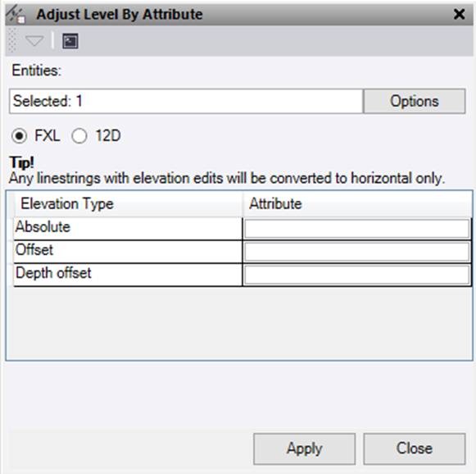
Task: Select the FXL radio button
Action: (20, 136)
